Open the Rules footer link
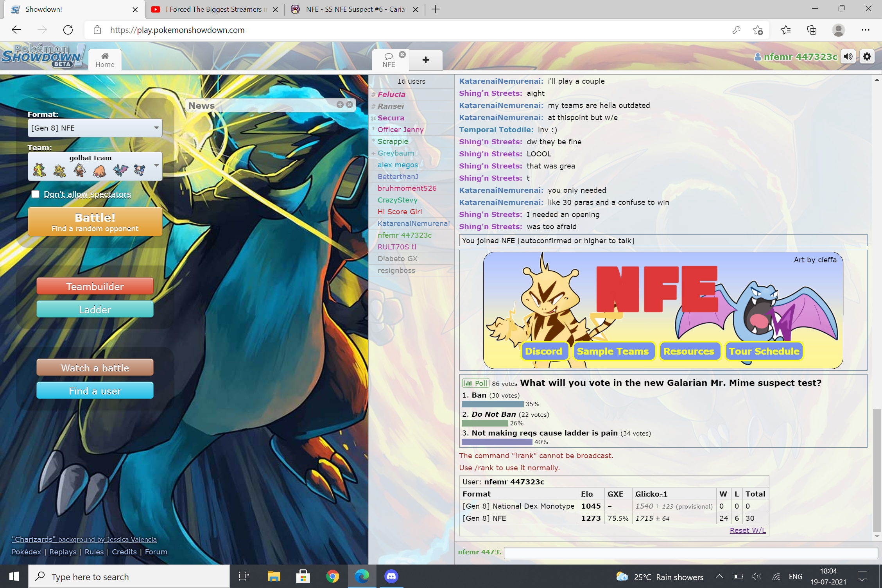The image size is (882, 588). click(x=94, y=552)
